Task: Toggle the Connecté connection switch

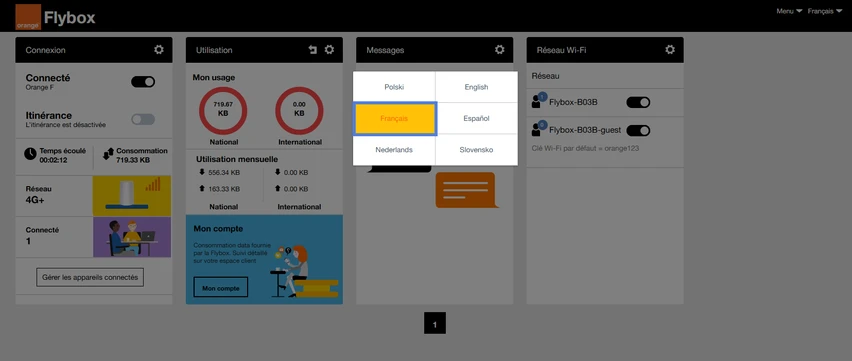Action: 143,82
